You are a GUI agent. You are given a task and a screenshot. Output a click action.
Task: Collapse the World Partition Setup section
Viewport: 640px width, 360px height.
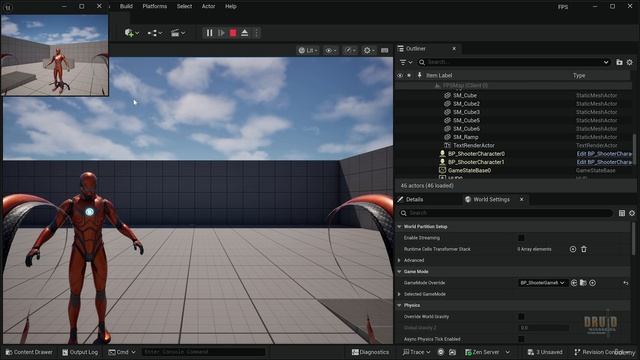click(x=400, y=227)
